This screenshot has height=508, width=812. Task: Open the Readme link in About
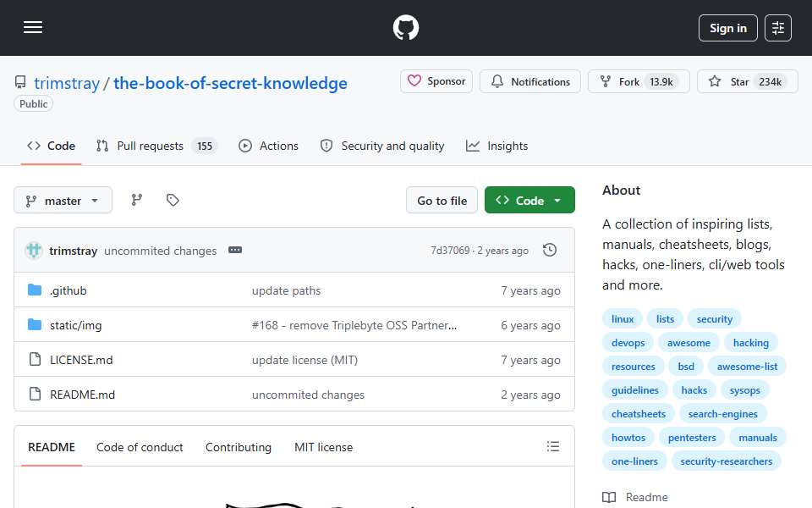tap(635, 497)
